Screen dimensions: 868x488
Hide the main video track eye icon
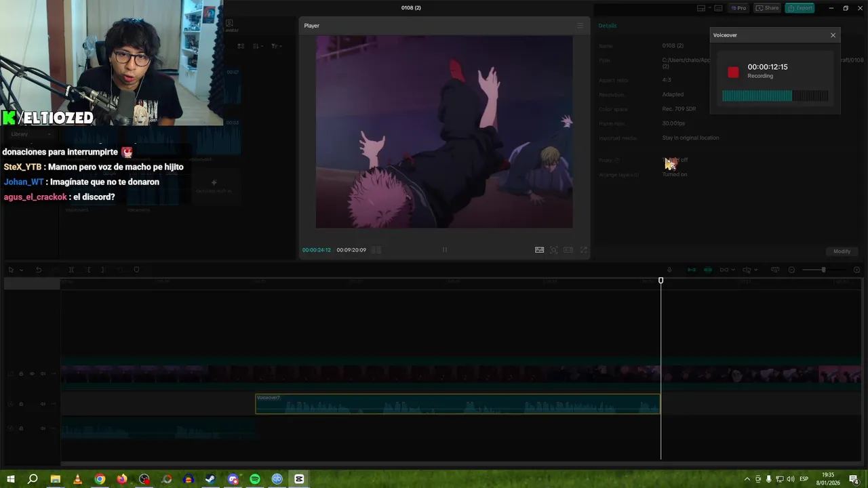[x=32, y=374]
